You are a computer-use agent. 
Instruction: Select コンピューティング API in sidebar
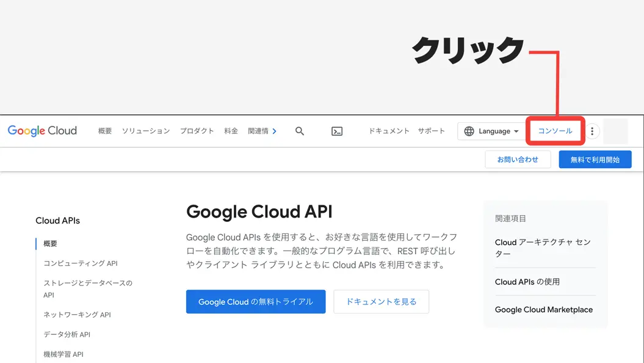coord(81,263)
